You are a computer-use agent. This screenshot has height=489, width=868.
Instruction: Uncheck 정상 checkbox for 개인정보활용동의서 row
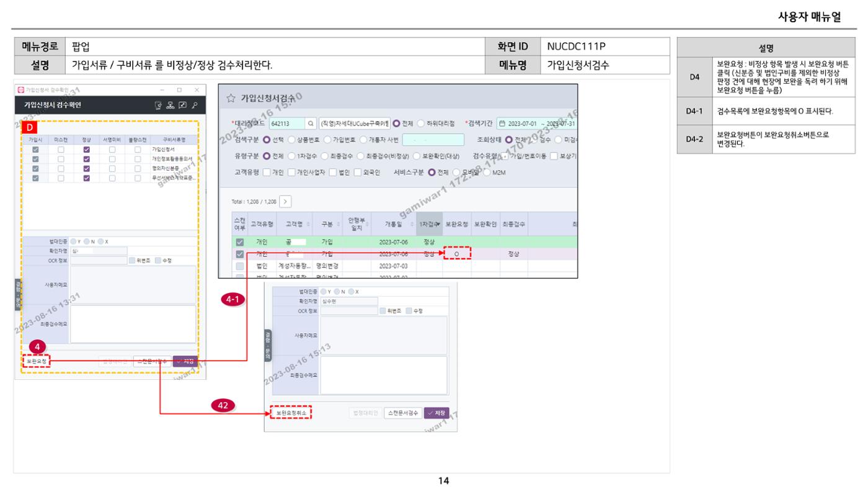tap(87, 159)
